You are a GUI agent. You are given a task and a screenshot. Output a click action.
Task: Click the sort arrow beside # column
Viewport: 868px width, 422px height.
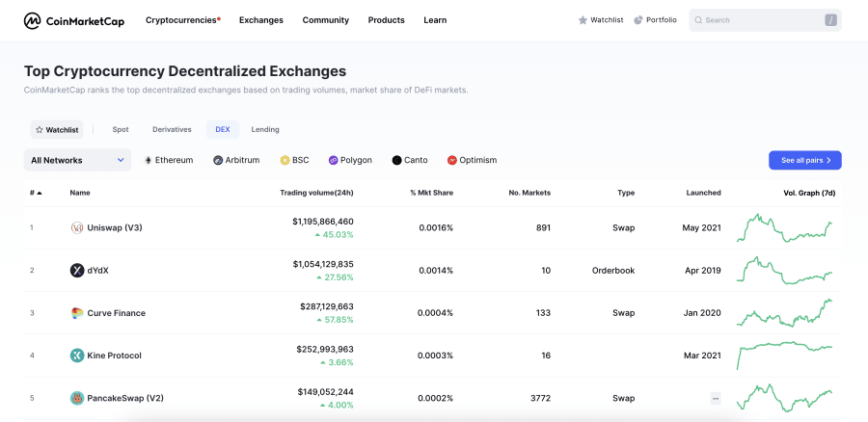pyautogui.click(x=40, y=193)
